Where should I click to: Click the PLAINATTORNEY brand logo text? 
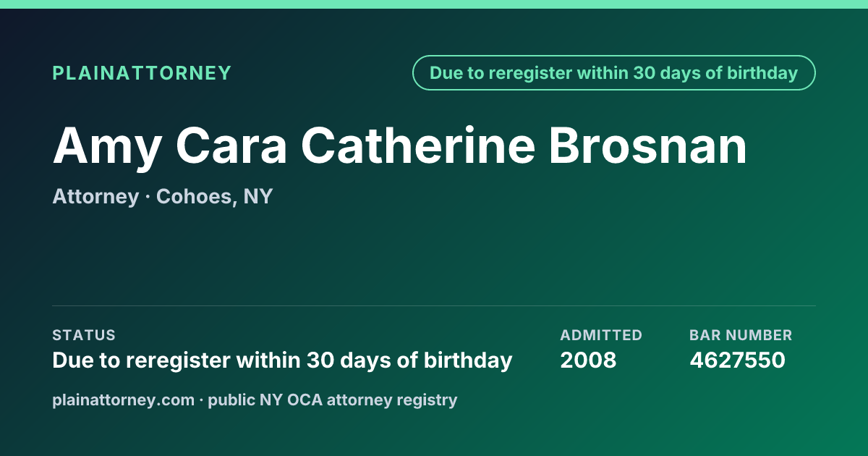point(142,73)
